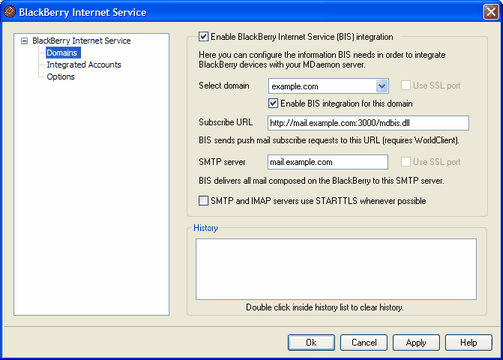Select Domains in the tree
The image size is (503, 360).
click(x=62, y=53)
